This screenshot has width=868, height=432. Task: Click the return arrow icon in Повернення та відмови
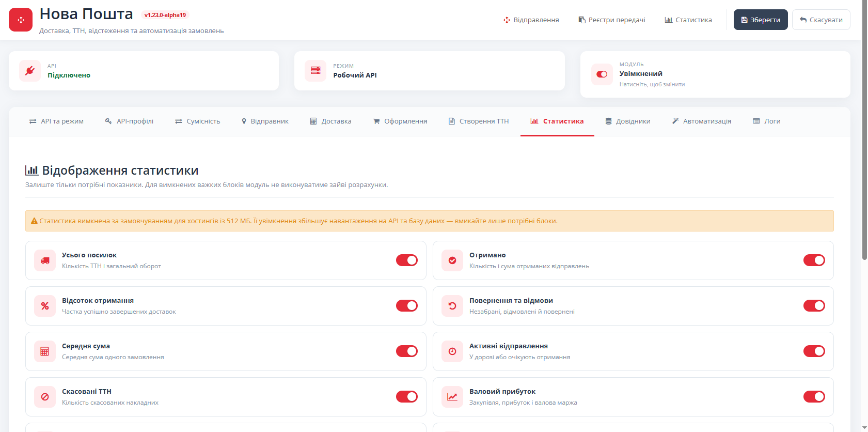point(452,306)
